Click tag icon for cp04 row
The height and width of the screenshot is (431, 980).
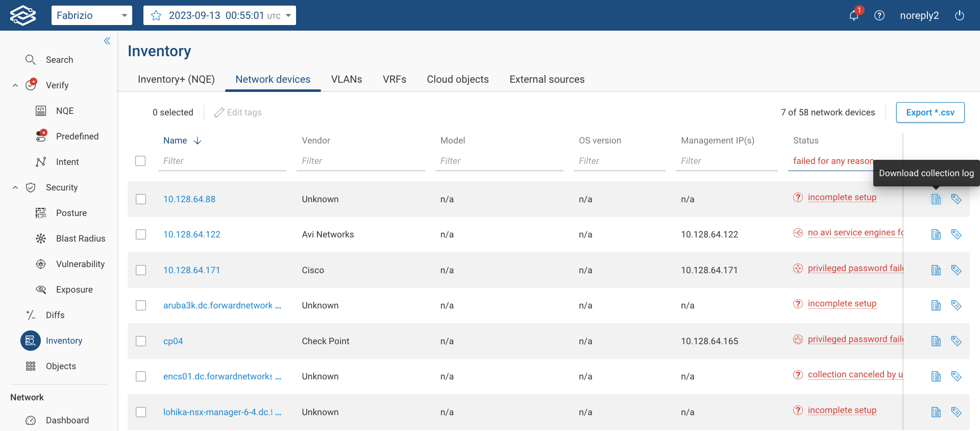956,341
